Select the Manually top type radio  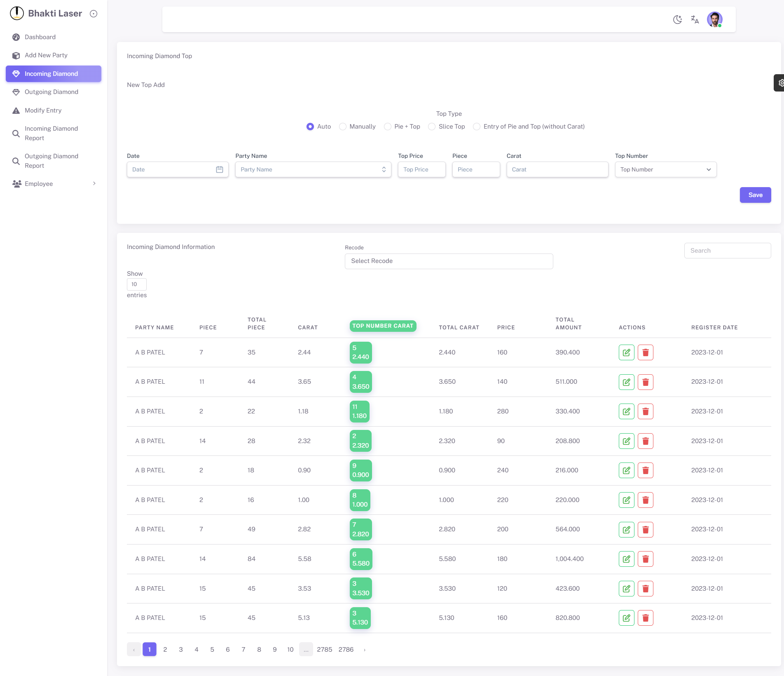[343, 127]
